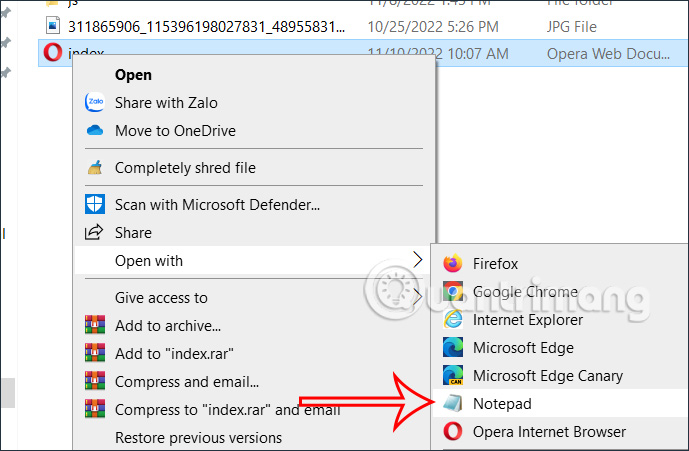Select Completely shred file
Viewport: 689px width, 451px height.
pyautogui.click(x=185, y=168)
